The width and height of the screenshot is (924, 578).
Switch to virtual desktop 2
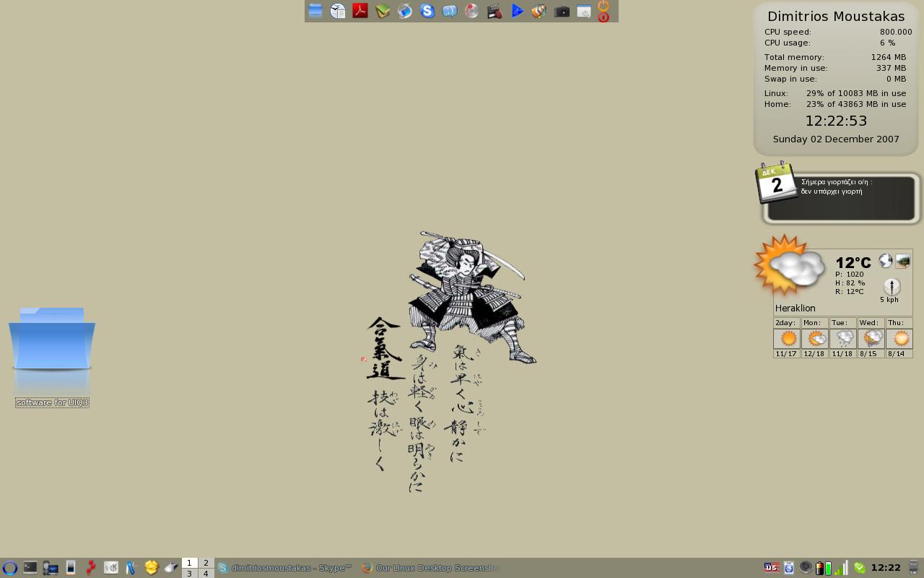coord(206,563)
